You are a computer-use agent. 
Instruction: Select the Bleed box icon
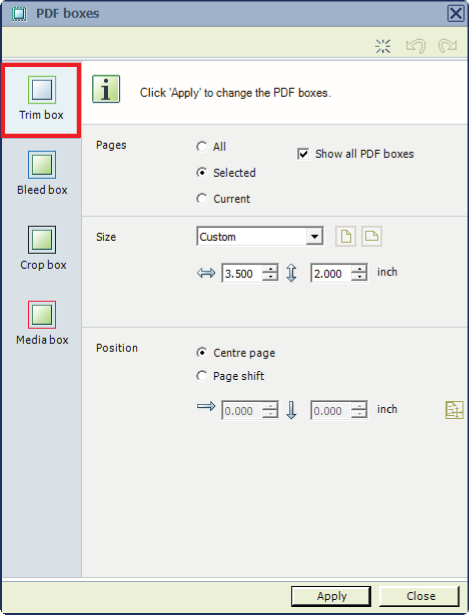point(42,165)
